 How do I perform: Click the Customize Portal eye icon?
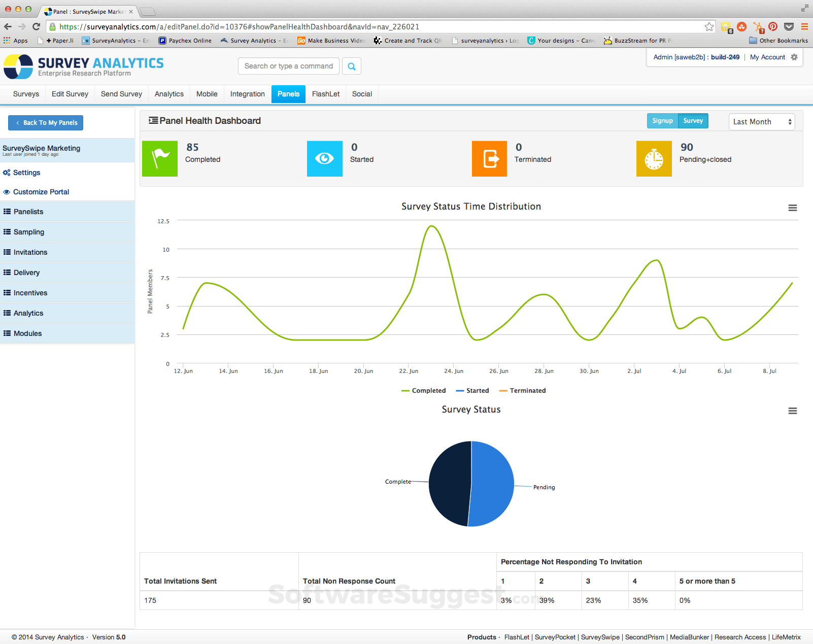coord(7,192)
